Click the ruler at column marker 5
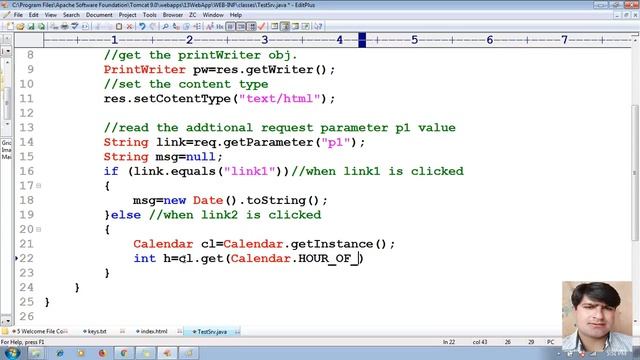This screenshot has width=640, height=360. click(414, 40)
